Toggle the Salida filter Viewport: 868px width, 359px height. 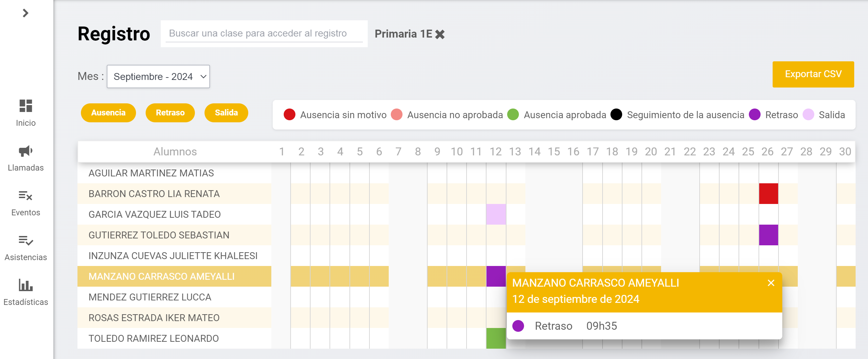(226, 112)
